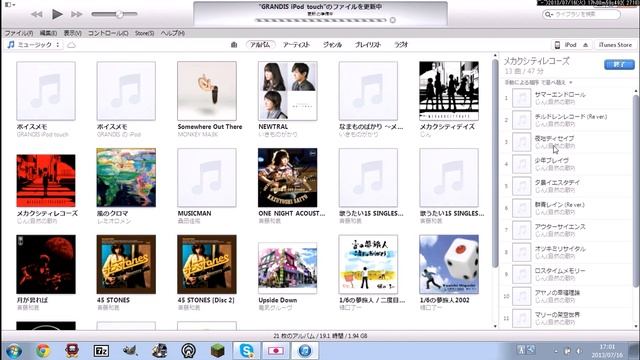Open the Upside Down album cover
640x360 pixels.
[x=288, y=268]
